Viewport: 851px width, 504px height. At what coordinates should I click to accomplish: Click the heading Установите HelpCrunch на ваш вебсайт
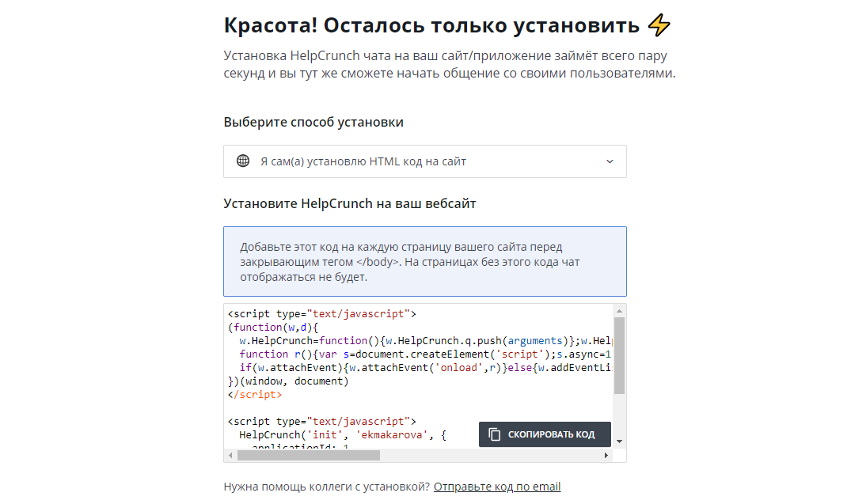(x=350, y=203)
